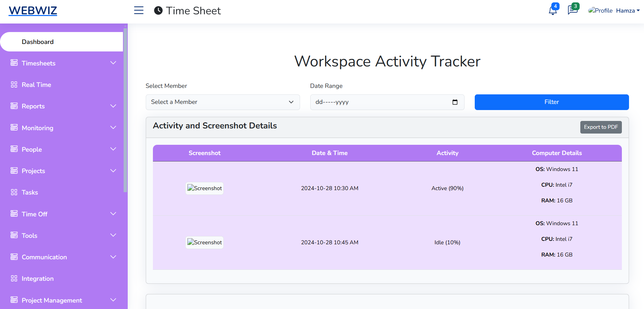This screenshot has width=644, height=309.
Task: Open the 10:30 AM screenshot thumbnail
Action: point(204,188)
